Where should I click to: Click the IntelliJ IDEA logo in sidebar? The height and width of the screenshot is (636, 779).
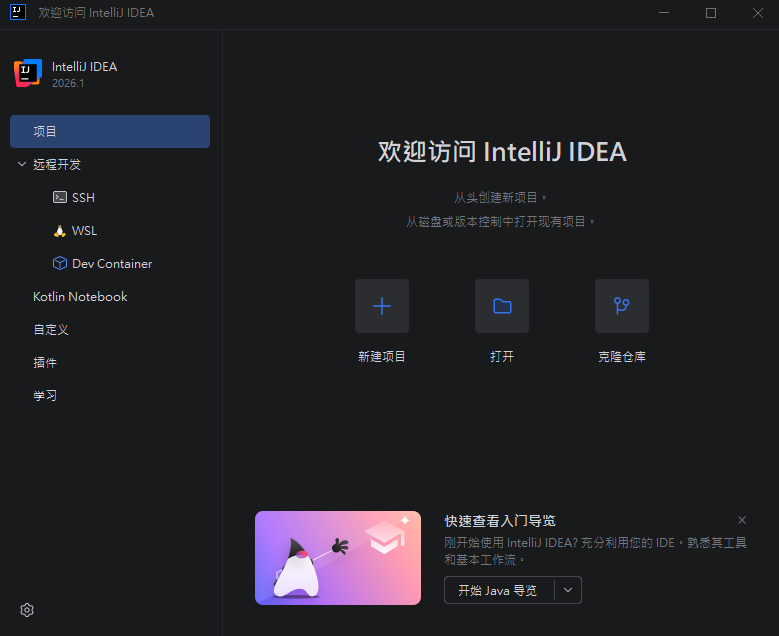pos(27,73)
